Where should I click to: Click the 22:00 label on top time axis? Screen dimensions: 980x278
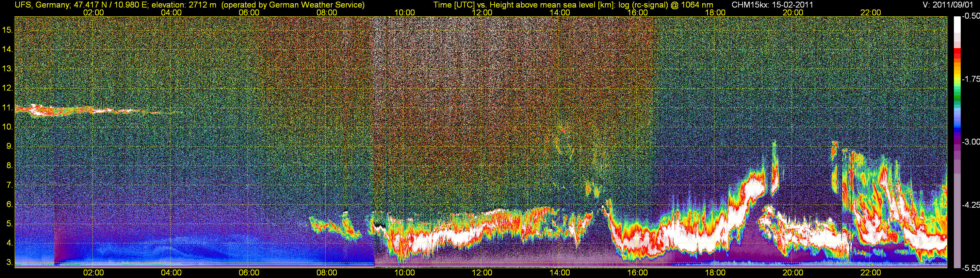(x=871, y=12)
